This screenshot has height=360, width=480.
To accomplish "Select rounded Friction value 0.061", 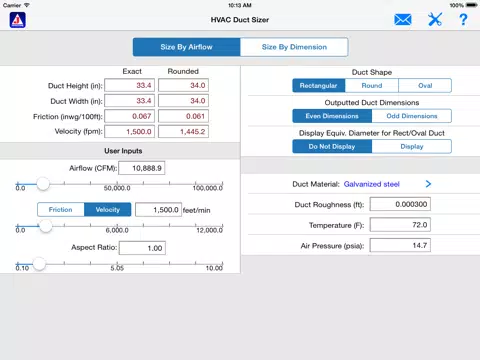I will [183, 116].
